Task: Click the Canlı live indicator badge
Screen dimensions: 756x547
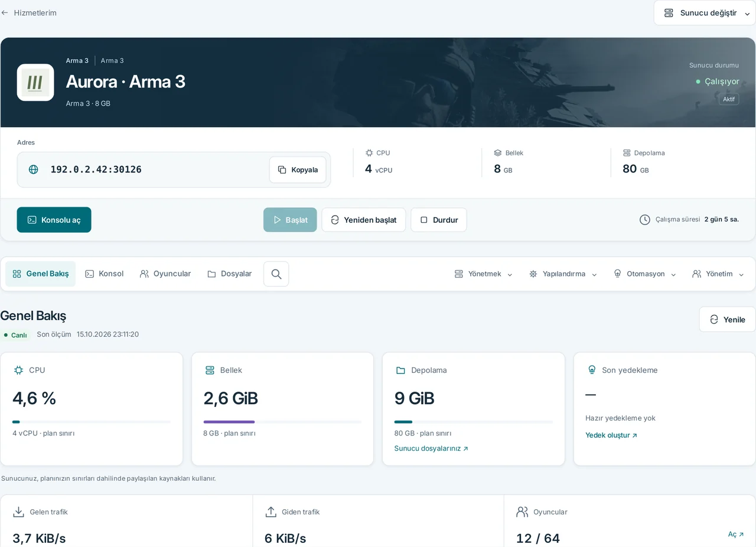Action: pyautogui.click(x=15, y=335)
